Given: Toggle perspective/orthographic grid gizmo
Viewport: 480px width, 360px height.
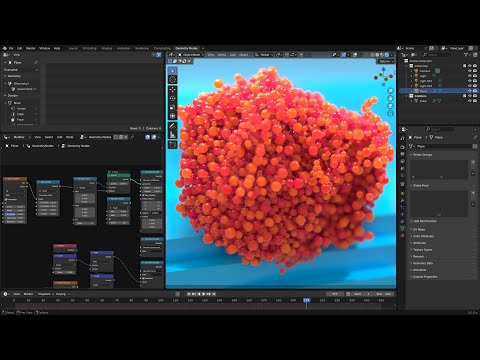Looking at the screenshot, I should point(390,114).
